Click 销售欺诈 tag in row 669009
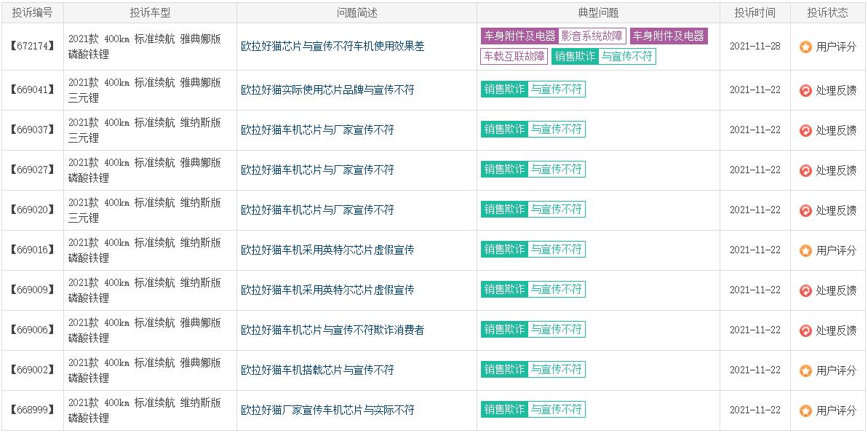The height and width of the screenshot is (433, 868). [x=504, y=290]
